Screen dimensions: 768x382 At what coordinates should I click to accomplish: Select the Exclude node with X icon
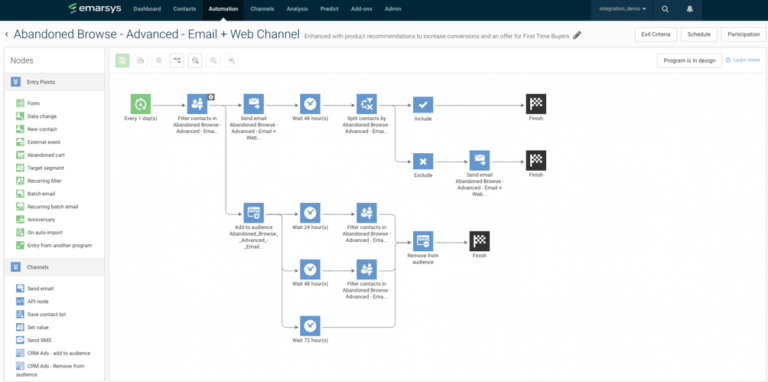pyautogui.click(x=423, y=161)
